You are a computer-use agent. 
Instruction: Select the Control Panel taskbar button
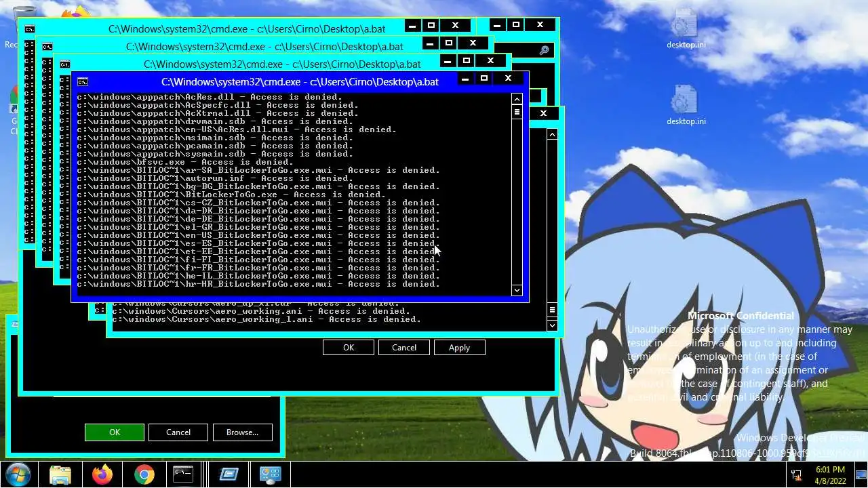(270, 474)
